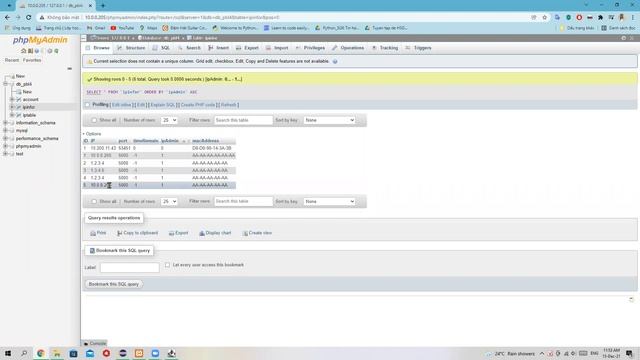Open browser extensions puzzle icon
This screenshot has width=640, height=360.
[x=600, y=18]
